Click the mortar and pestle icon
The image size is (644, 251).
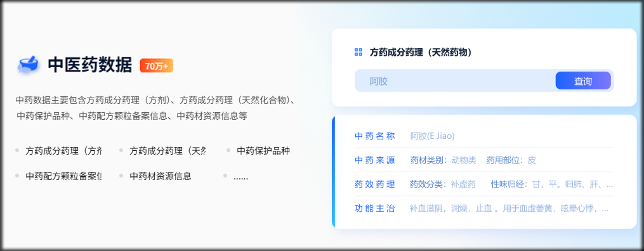click(x=29, y=65)
